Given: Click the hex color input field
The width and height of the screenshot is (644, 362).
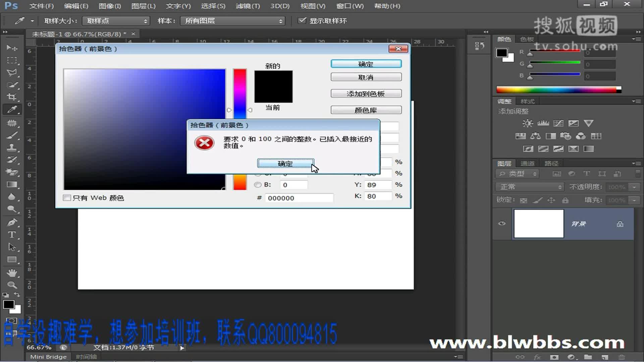Looking at the screenshot, I should (x=299, y=198).
